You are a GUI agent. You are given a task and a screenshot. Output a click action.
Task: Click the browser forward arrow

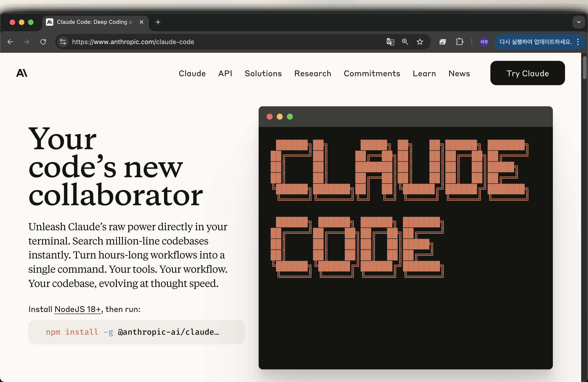point(26,42)
